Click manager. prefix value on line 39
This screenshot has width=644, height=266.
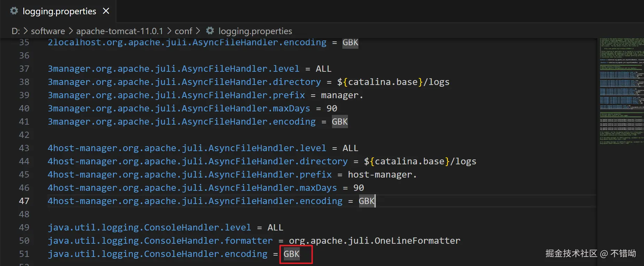pyautogui.click(x=342, y=95)
